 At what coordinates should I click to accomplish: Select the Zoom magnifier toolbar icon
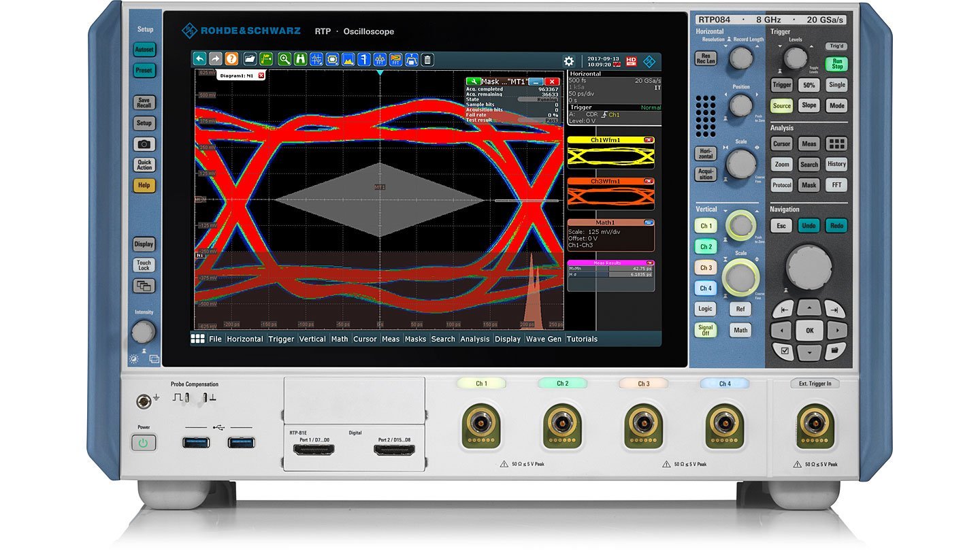coord(286,61)
